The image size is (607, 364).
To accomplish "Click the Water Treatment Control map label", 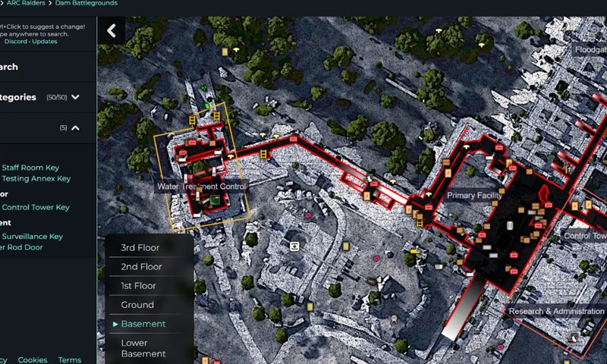I will point(202,187).
